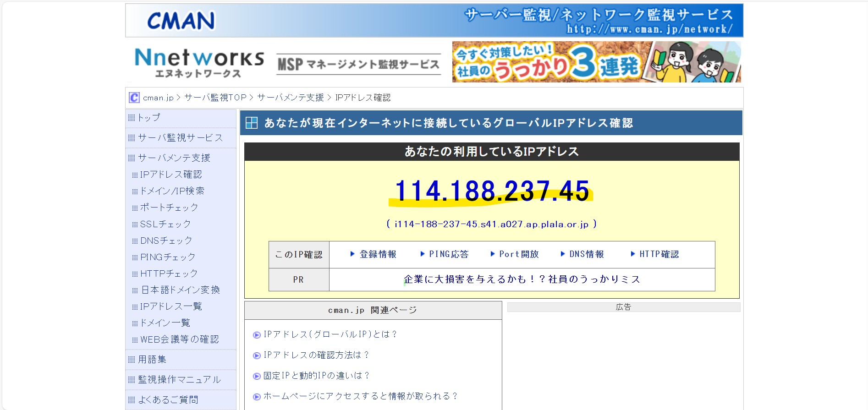This screenshot has width=868, height=410.
Task: Open the HTTP確認 link
Action: point(659,254)
